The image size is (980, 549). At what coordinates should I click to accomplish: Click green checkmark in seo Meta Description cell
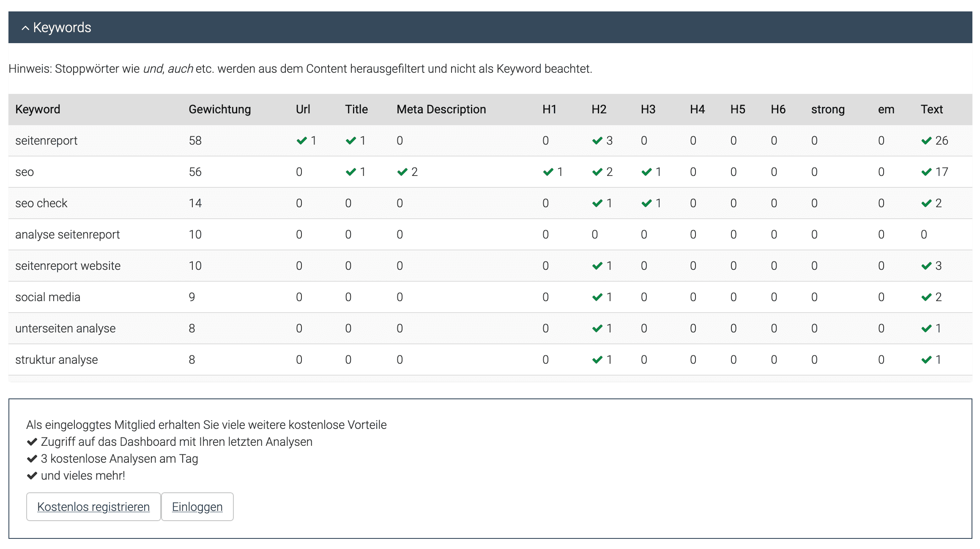(402, 172)
